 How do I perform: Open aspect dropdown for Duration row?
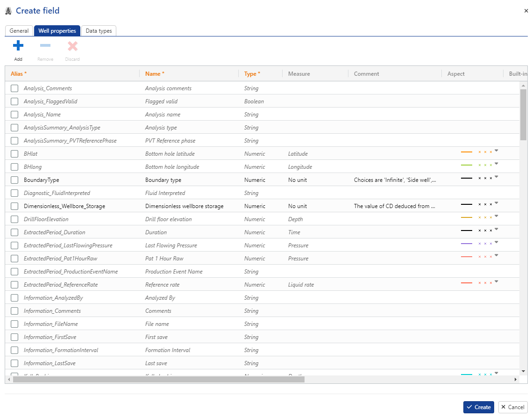tap(497, 229)
